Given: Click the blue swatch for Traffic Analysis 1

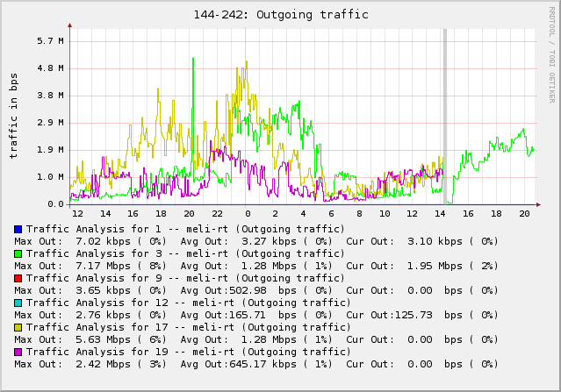Looking at the screenshot, I should point(18,229).
